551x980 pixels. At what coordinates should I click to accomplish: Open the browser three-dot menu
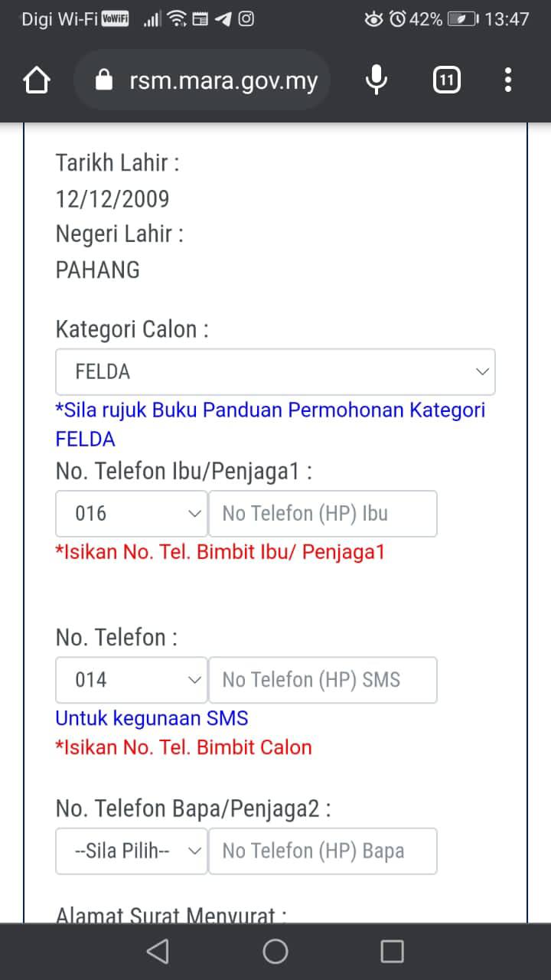coord(508,80)
